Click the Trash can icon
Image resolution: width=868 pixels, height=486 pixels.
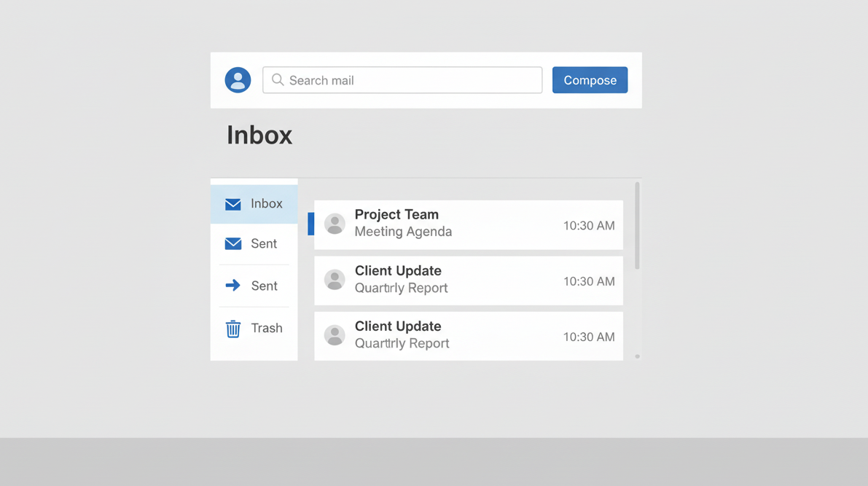pyautogui.click(x=233, y=329)
